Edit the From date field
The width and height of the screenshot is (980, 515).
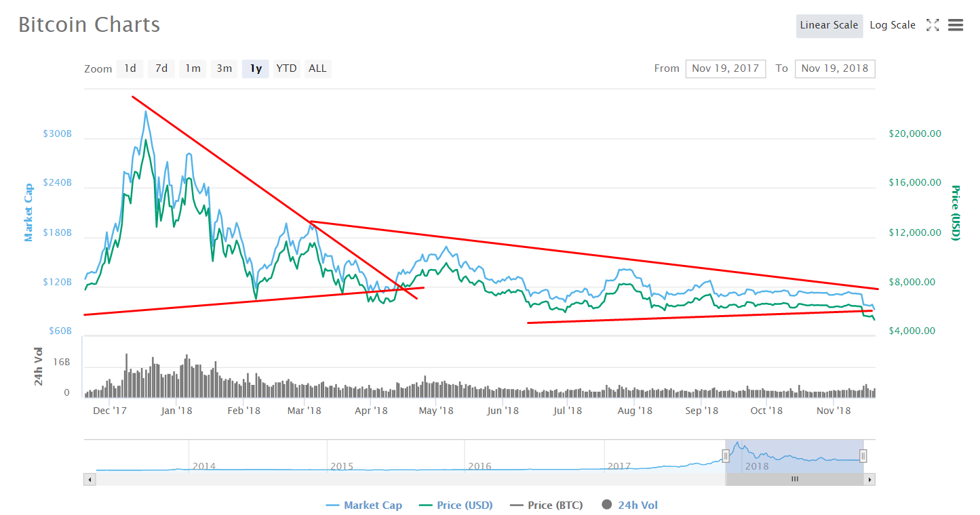[726, 68]
